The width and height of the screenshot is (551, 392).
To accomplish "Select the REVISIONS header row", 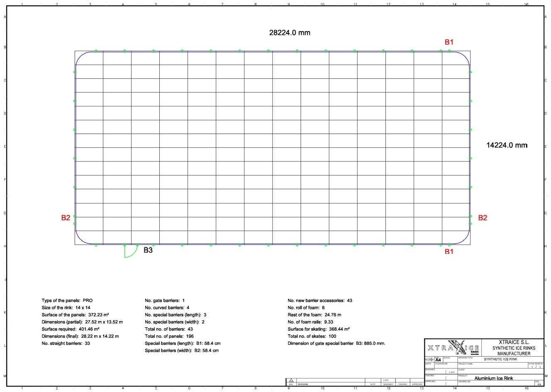I will click(303, 384).
